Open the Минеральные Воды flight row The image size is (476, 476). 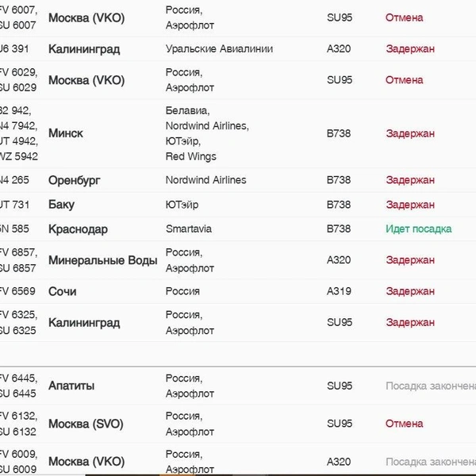[x=238, y=260]
